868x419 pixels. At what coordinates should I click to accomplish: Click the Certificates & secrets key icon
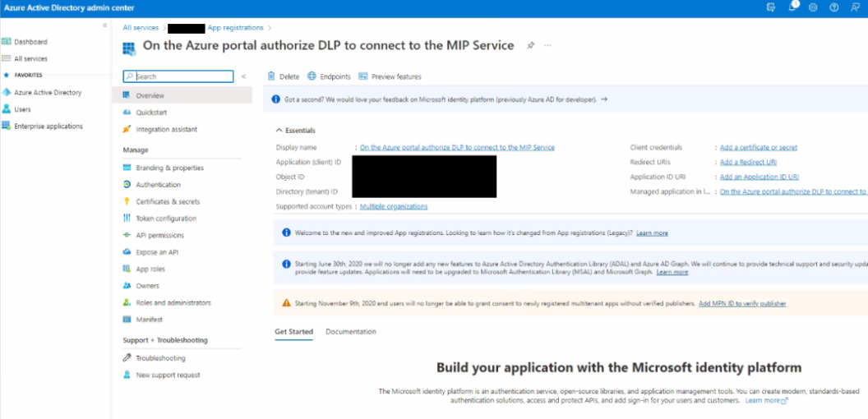pyautogui.click(x=127, y=201)
